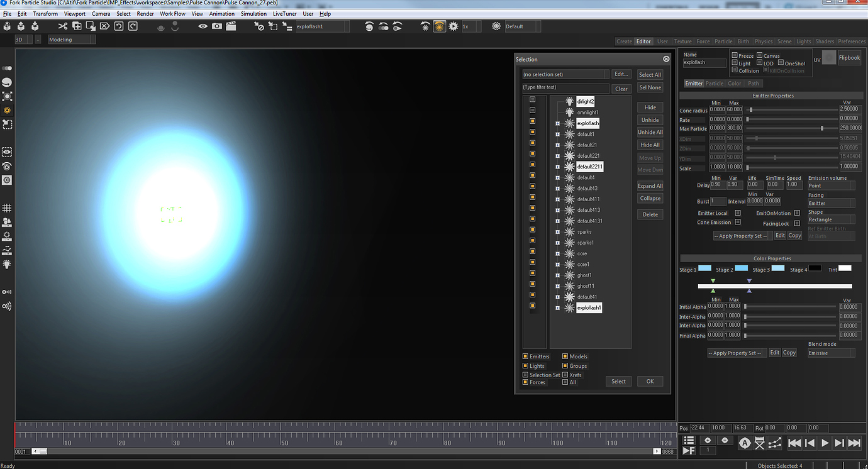Select the Scissors cut tool in the toolbar

(62, 26)
